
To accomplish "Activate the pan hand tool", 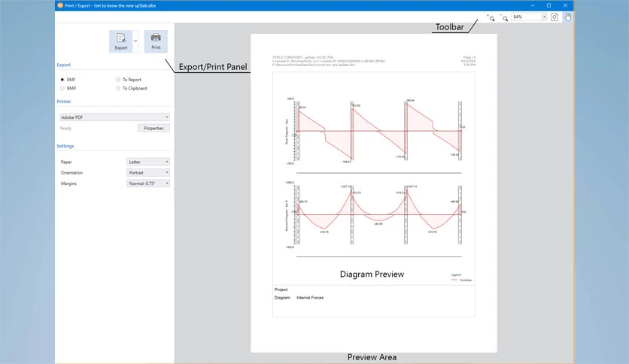I will tap(567, 17).
